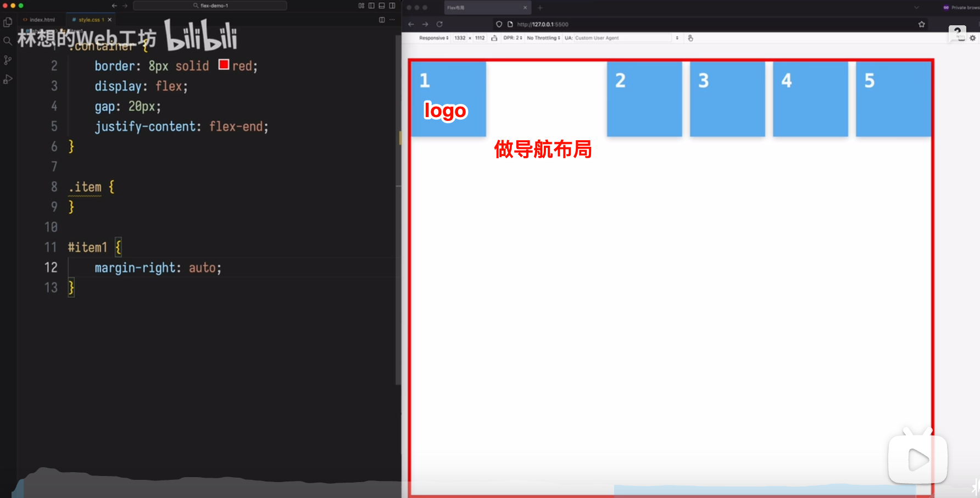Screen dimensions: 980x498
Task: Open the Search view in the VS Code activity bar
Action: [x=8, y=41]
